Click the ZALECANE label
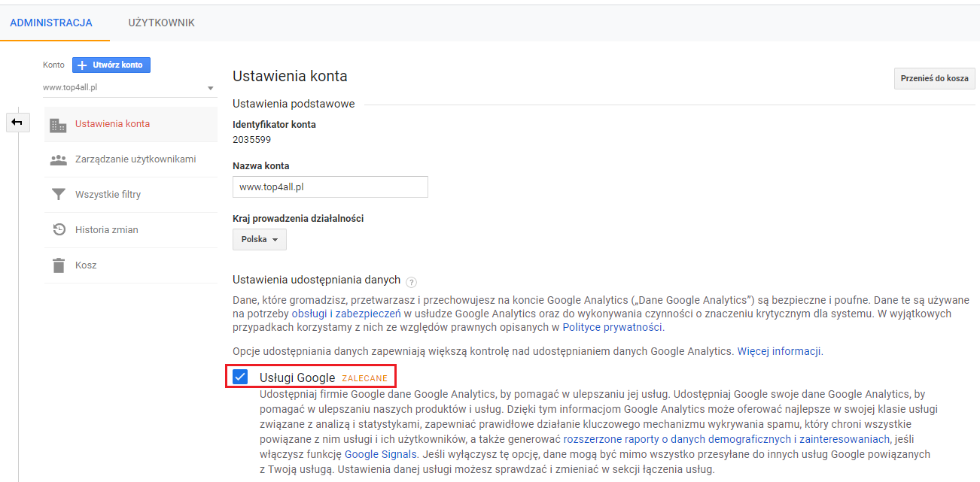Screen dimensions: 980x482 pyautogui.click(x=365, y=378)
